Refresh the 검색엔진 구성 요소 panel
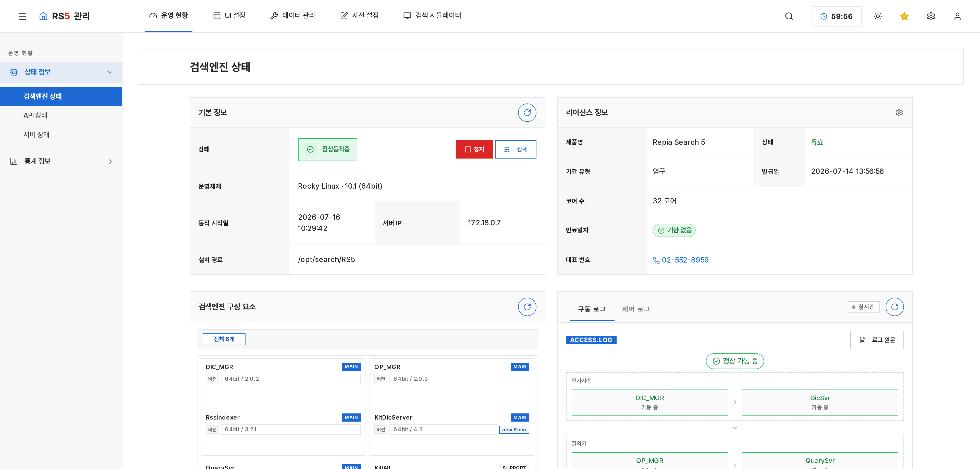Image resolution: width=980 pixels, height=469 pixels. point(527,307)
